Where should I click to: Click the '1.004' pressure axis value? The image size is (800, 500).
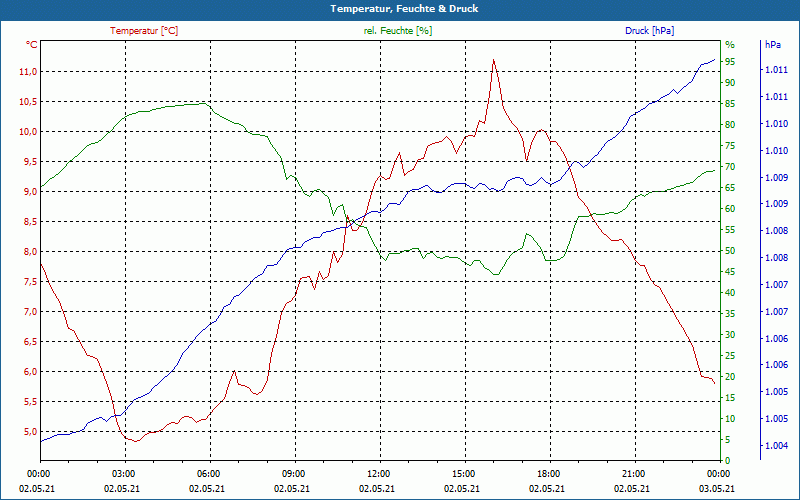coord(776,446)
